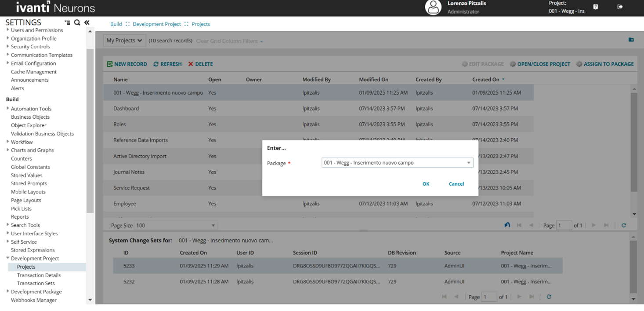
Task: Click the settings tree list-view icon
Action: pyautogui.click(x=67, y=22)
